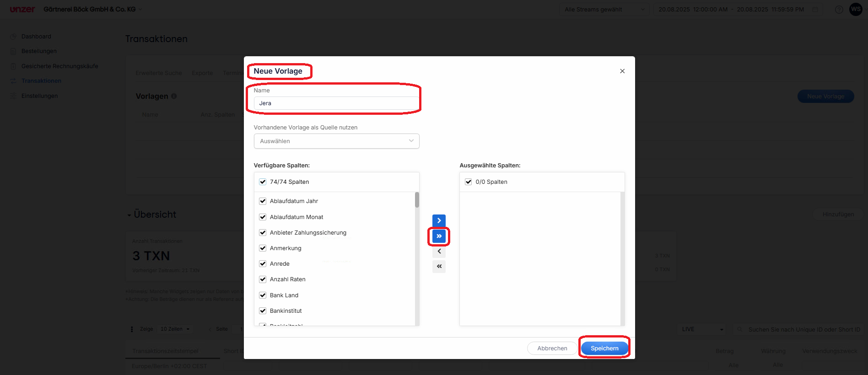Uncheck the Ablaufdatum Jahr checkbox
This screenshot has width=868, height=375.
[x=263, y=201]
